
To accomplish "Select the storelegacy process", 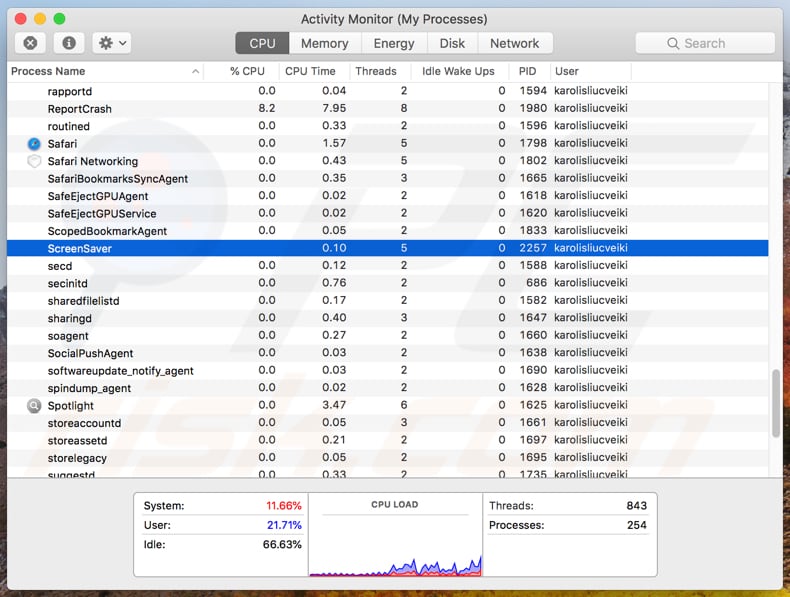I will (77, 458).
